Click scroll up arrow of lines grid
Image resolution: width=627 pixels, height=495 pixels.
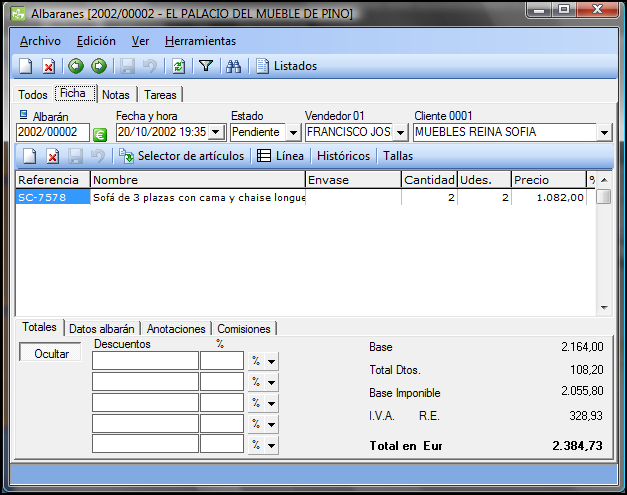click(x=604, y=180)
